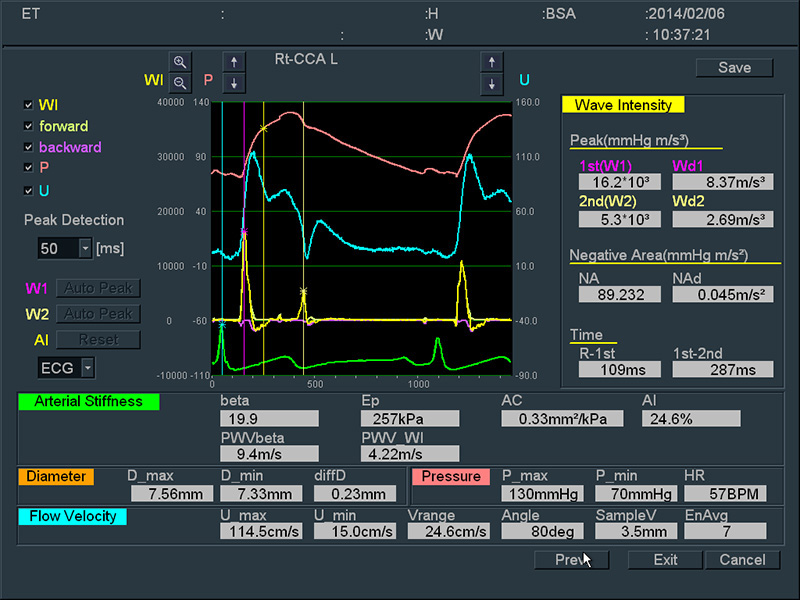Disable the P pressure curve checkbox
Viewport: 800px width, 600px height.
(x=28, y=168)
